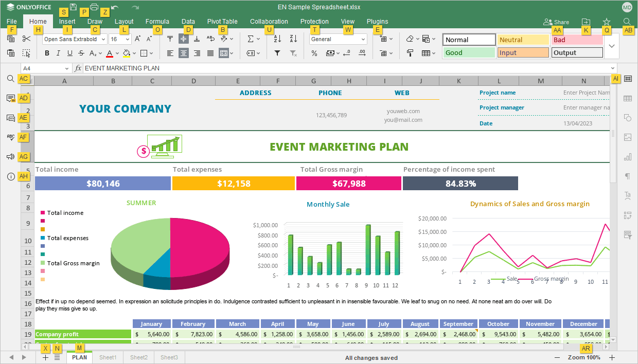Open the General number format dropdown

(x=363, y=39)
